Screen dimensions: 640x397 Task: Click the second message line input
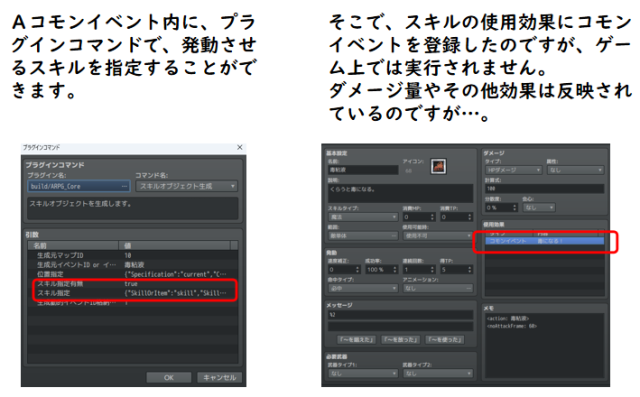coord(400,326)
